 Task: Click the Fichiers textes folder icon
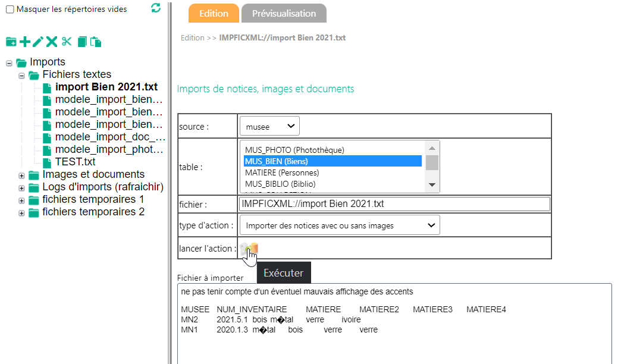(34, 76)
